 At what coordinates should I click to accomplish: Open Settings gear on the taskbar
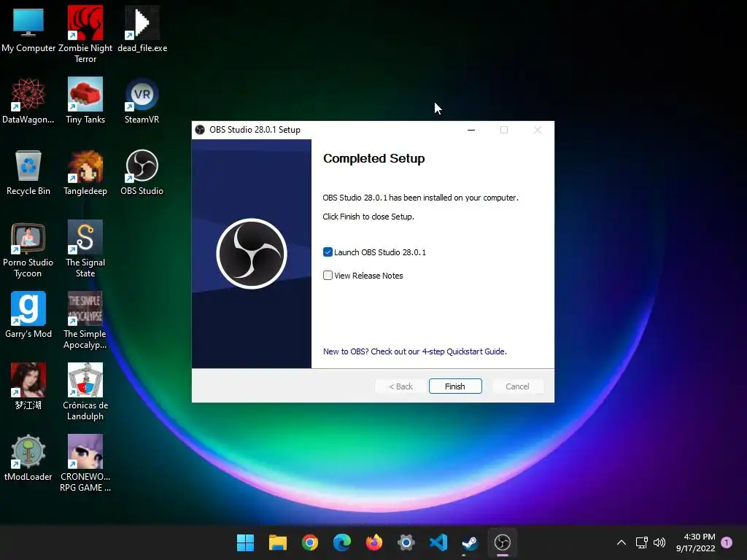(x=406, y=542)
